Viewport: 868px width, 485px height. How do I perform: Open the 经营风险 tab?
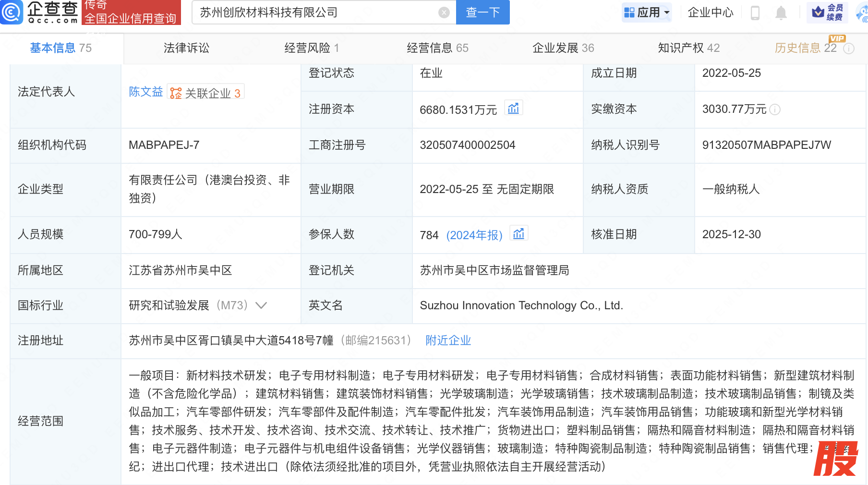point(312,48)
